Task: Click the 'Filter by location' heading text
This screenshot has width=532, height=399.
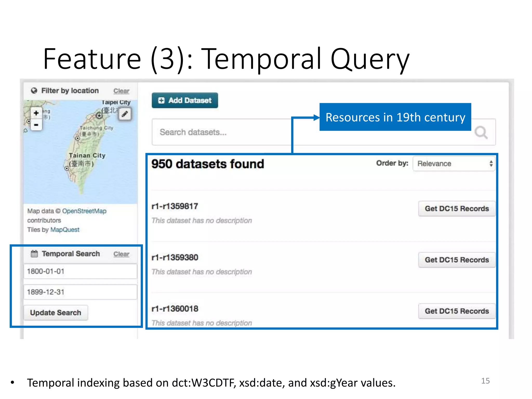Action: (70, 91)
